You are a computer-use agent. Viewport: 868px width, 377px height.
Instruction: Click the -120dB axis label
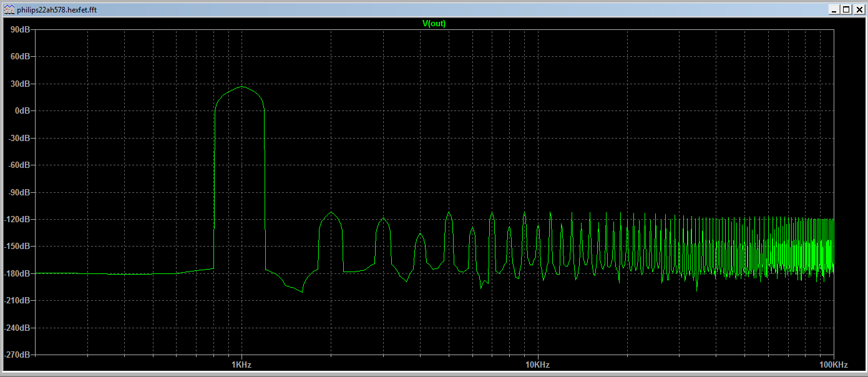(18, 219)
